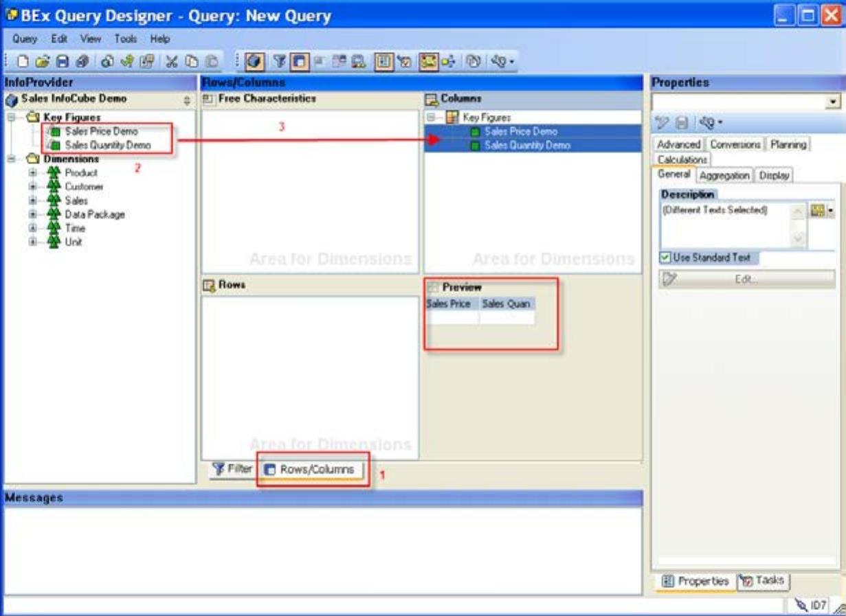Image resolution: width=846 pixels, height=616 pixels.
Task: Click the Sales Price header in Preview
Action: [452, 304]
